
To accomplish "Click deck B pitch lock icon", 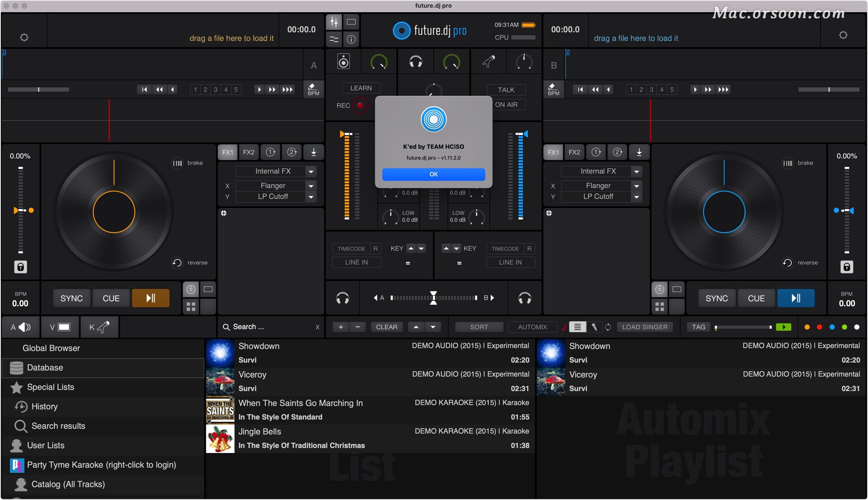I will click(x=847, y=267).
